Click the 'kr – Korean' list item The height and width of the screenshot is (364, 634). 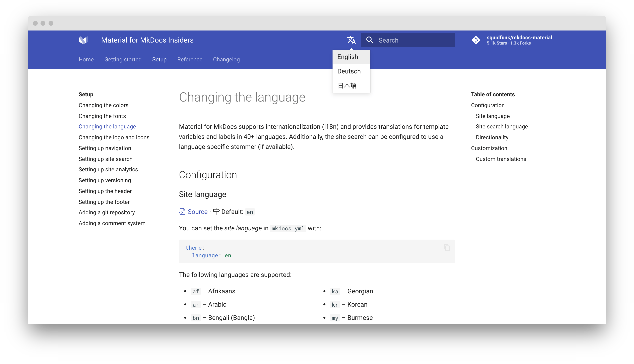(x=349, y=304)
